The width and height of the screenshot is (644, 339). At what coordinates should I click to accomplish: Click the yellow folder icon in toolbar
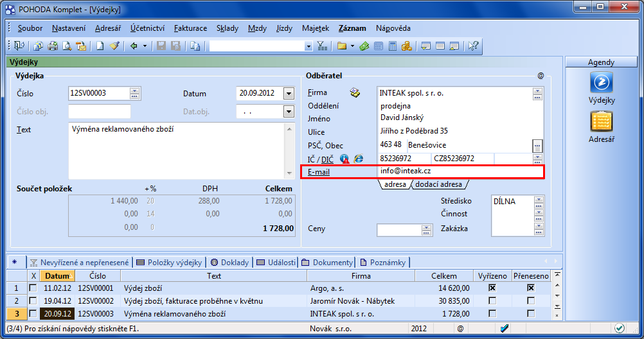click(342, 46)
